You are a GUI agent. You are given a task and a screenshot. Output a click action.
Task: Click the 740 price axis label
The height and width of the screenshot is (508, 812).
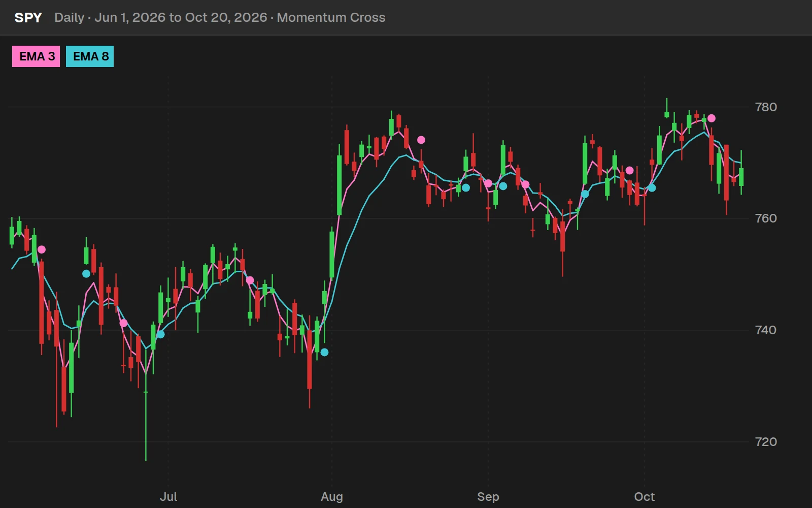click(766, 330)
